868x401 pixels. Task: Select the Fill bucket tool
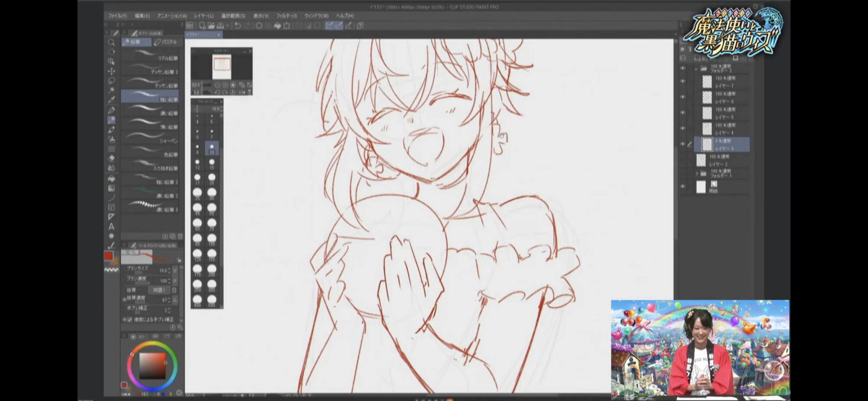pos(111,178)
